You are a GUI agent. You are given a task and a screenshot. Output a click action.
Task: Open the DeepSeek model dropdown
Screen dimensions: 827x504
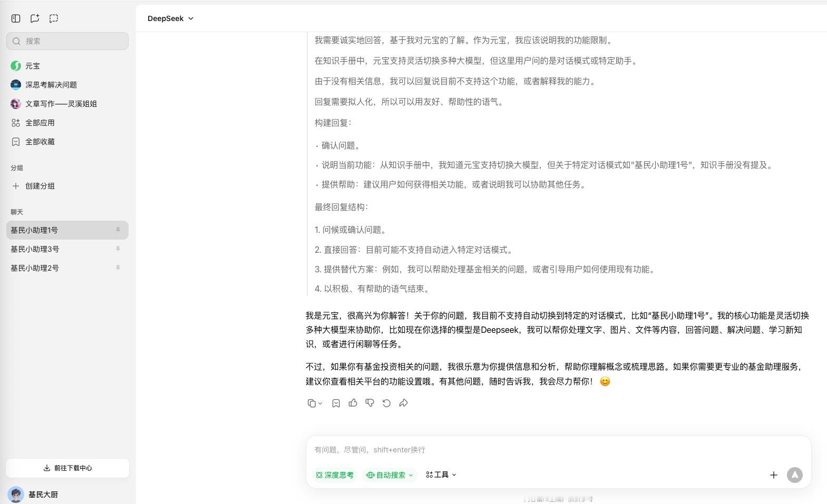171,18
